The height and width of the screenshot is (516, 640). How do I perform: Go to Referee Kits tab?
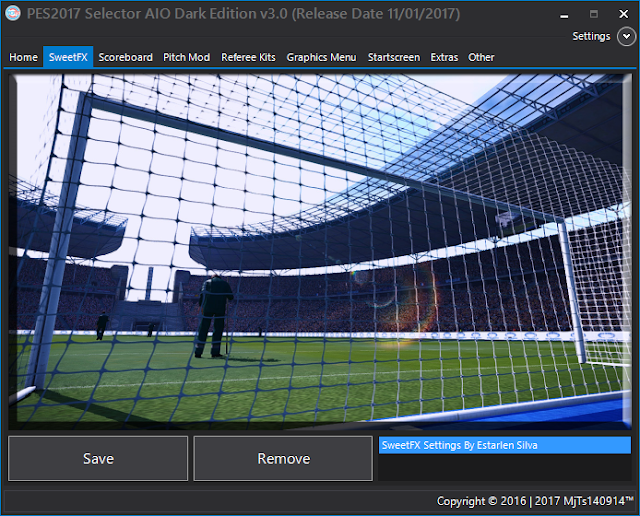coord(248,57)
